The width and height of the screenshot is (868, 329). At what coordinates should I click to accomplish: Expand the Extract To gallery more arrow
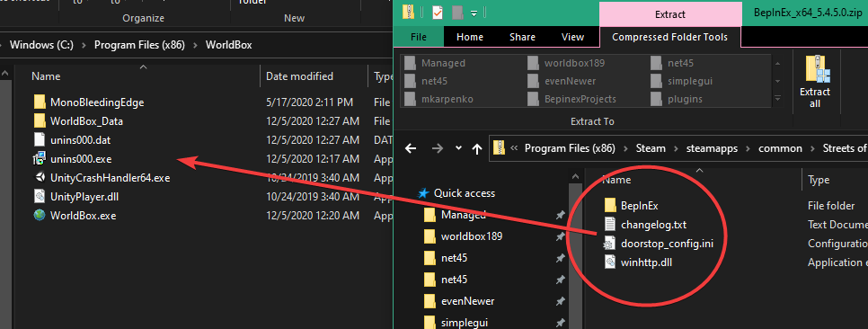pos(778,99)
